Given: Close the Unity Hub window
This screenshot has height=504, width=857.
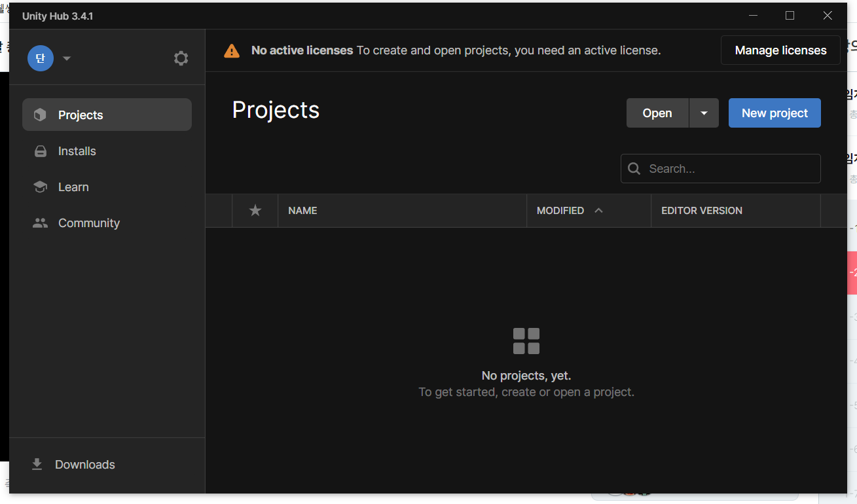Looking at the screenshot, I should (828, 16).
